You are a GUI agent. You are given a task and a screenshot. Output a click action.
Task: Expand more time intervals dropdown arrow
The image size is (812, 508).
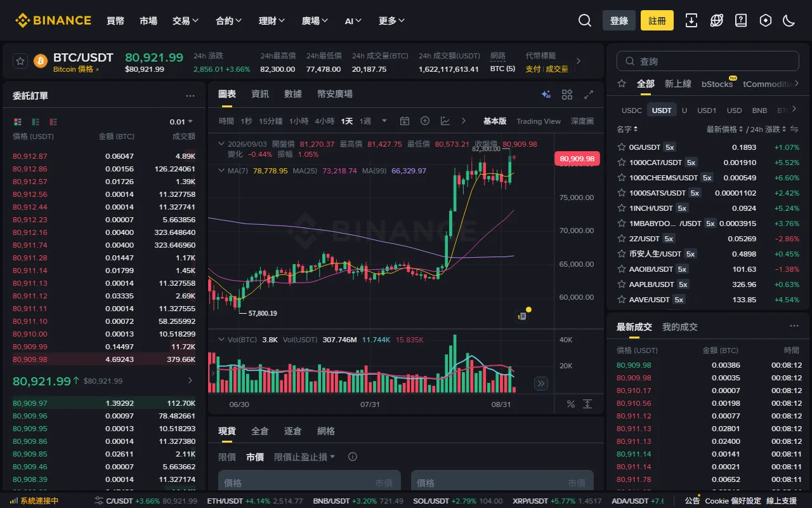coord(384,121)
